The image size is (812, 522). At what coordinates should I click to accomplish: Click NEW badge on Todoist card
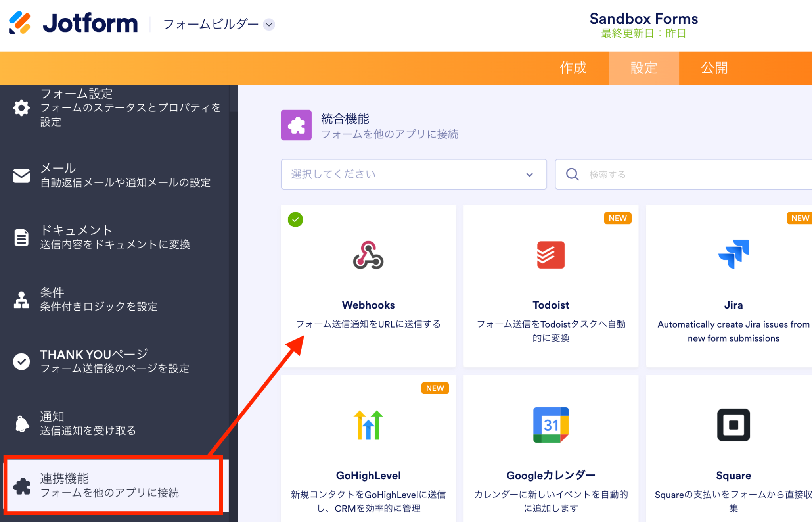tap(617, 218)
